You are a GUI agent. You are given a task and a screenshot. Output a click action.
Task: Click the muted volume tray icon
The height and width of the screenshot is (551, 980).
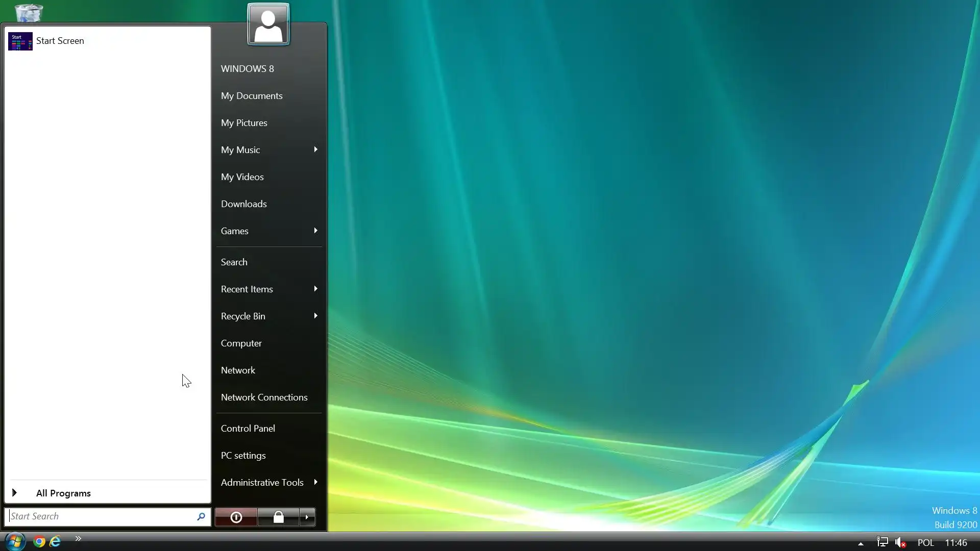pyautogui.click(x=900, y=542)
